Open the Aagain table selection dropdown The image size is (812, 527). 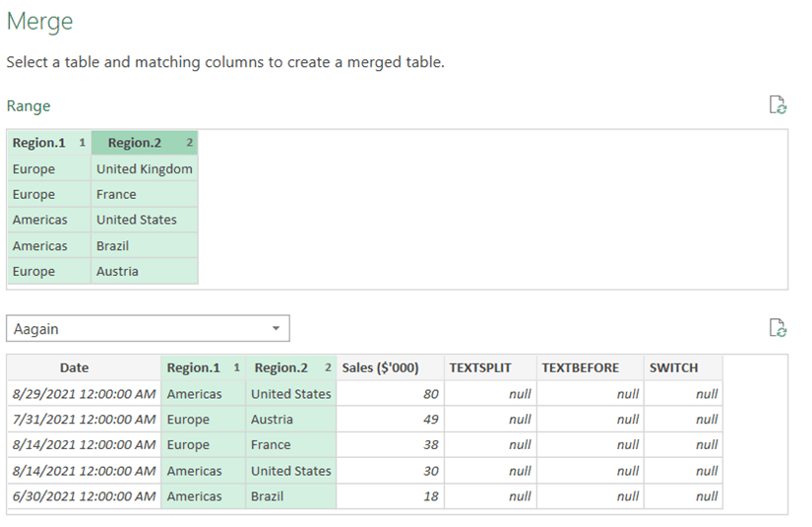tap(148, 329)
